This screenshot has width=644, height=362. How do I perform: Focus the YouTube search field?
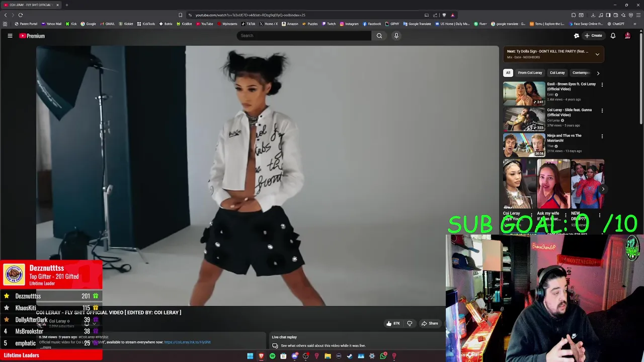(304, 36)
